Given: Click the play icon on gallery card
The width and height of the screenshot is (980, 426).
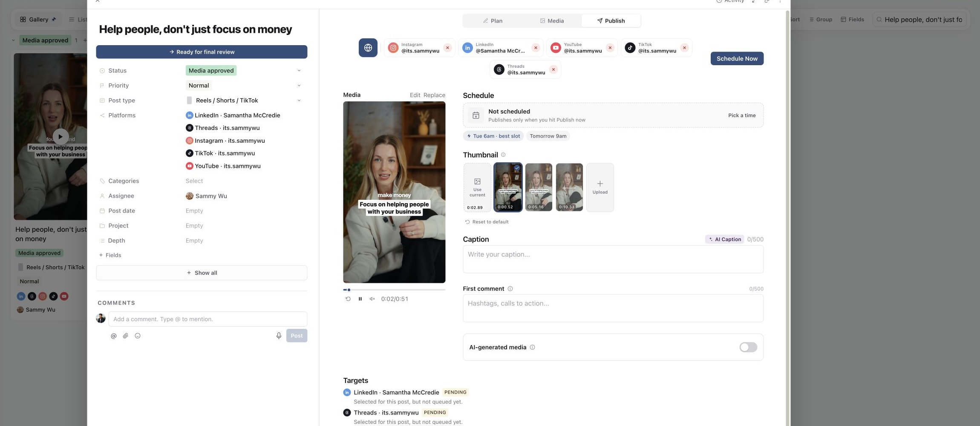Looking at the screenshot, I should [61, 137].
